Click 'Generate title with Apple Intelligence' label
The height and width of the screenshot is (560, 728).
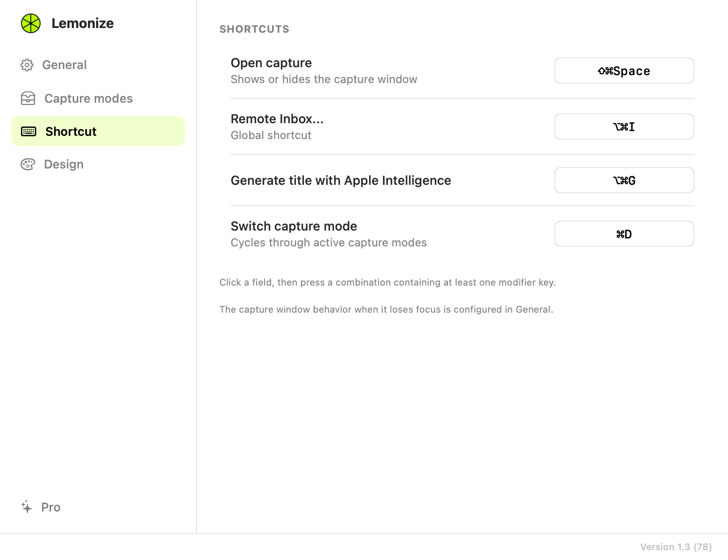[x=341, y=181]
